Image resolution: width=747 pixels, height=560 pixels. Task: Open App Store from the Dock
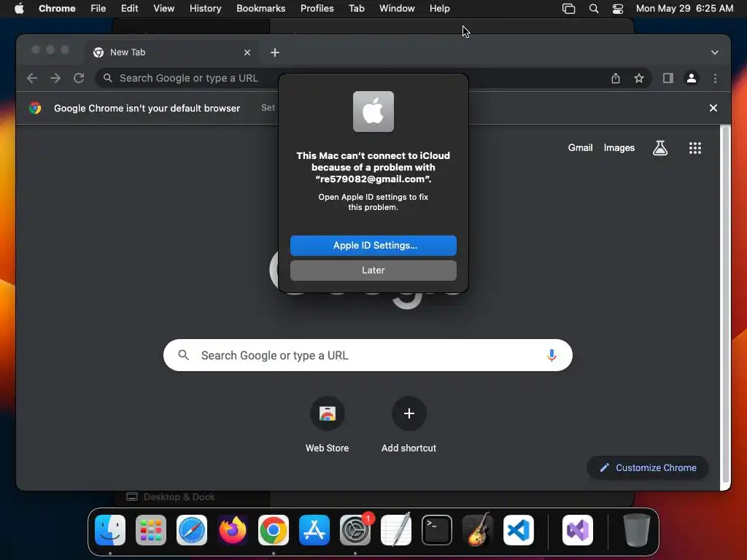tap(314, 530)
